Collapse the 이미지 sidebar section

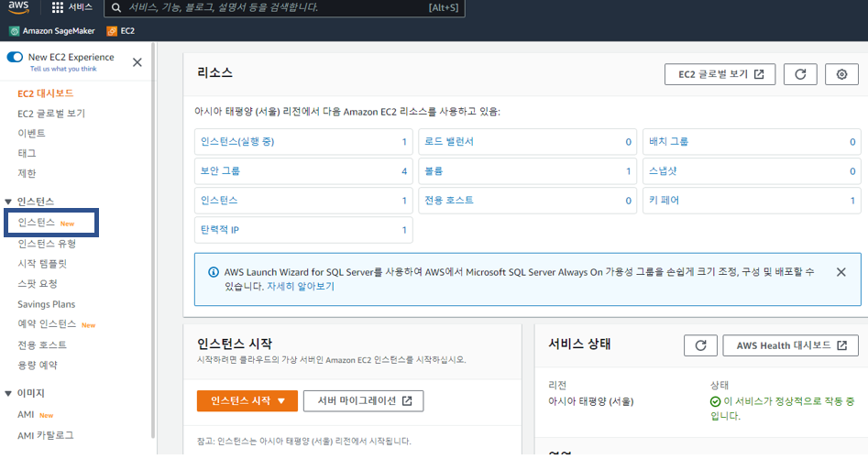click(x=8, y=393)
